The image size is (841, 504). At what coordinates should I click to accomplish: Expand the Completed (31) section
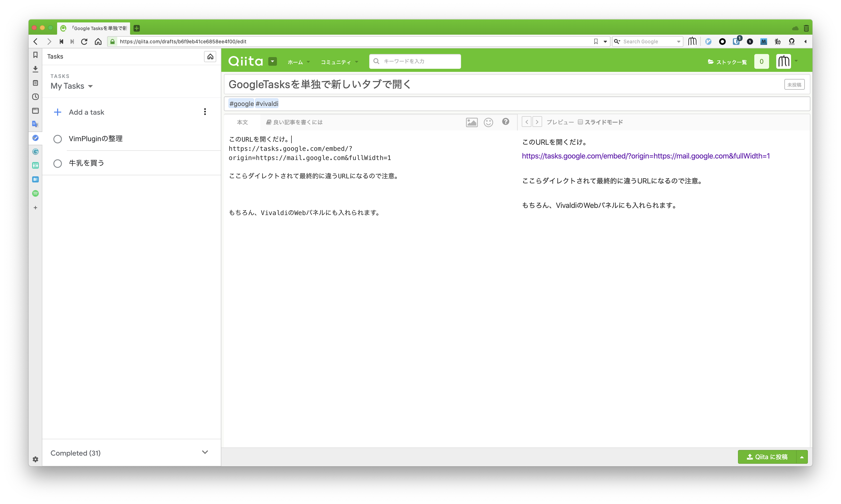205,452
